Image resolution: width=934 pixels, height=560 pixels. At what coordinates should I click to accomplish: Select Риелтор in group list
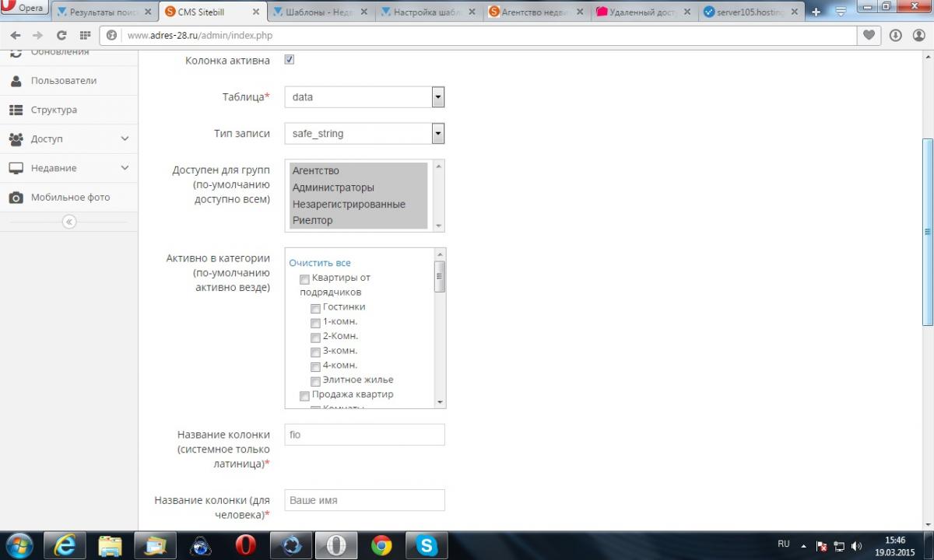tap(359, 221)
